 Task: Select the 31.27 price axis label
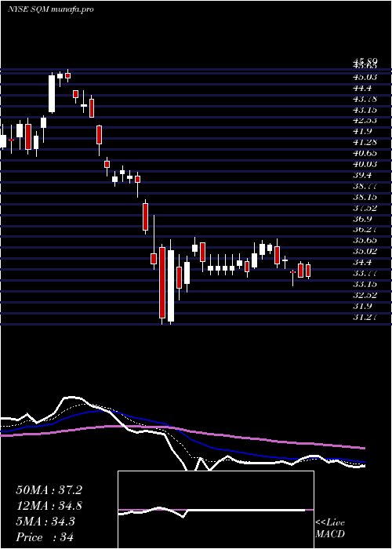(x=365, y=318)
